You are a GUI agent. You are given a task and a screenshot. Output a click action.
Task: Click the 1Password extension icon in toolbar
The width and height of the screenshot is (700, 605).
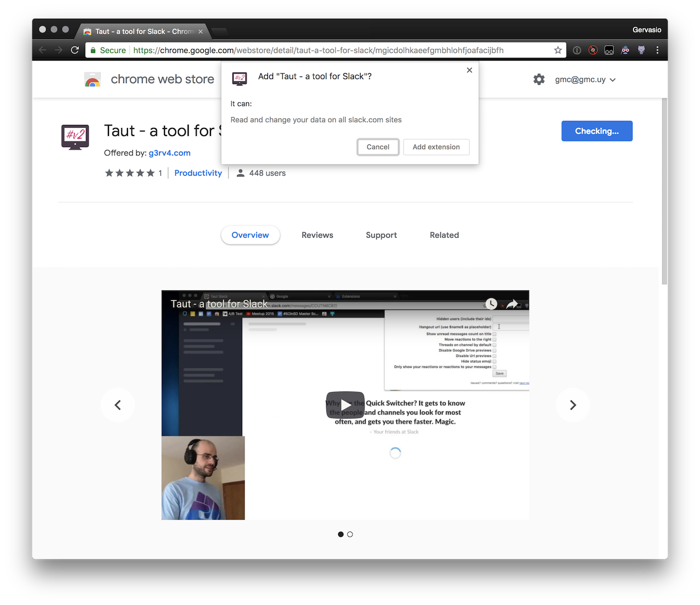pyautogui.click(x=577, y=50)
